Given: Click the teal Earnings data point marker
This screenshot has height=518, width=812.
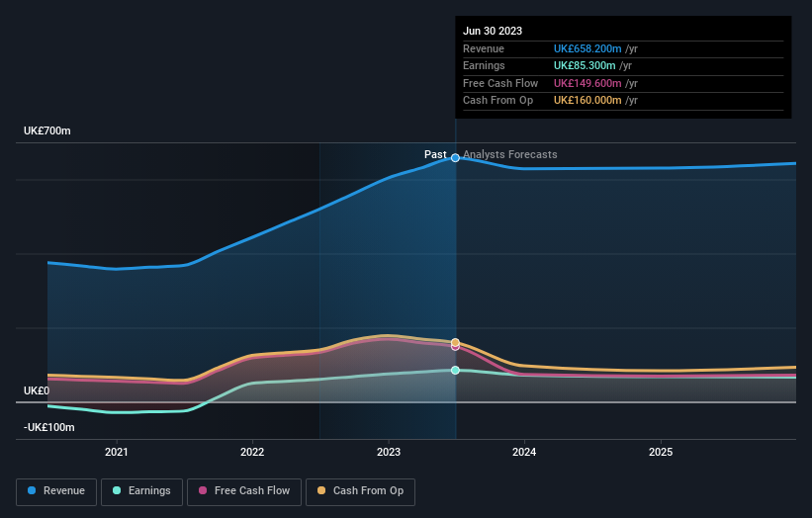Looking at the screenshot, I should pos(455,370).
